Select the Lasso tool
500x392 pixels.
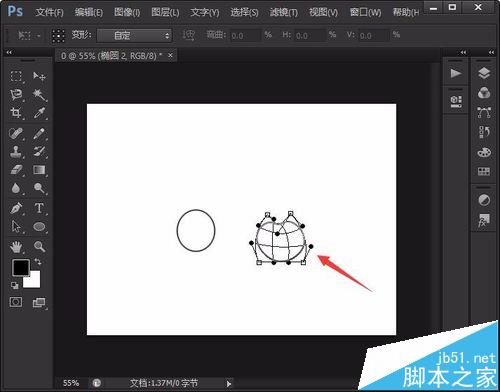tap(16, 95)
